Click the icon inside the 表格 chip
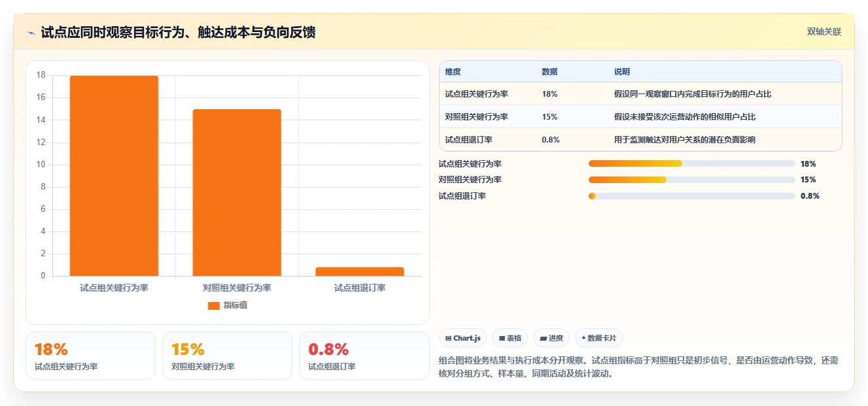Image resolution: width=868 pixels, height=406 pixels. pos(502,339)
